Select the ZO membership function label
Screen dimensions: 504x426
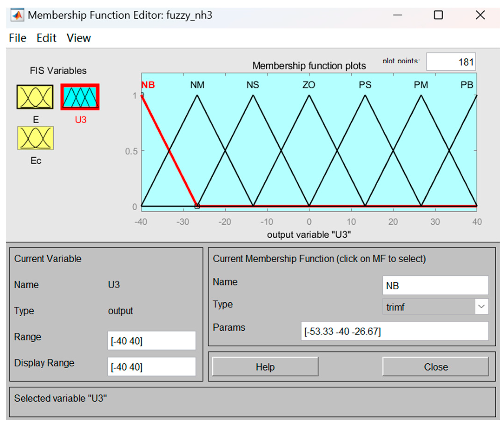(x=309, y=85)
